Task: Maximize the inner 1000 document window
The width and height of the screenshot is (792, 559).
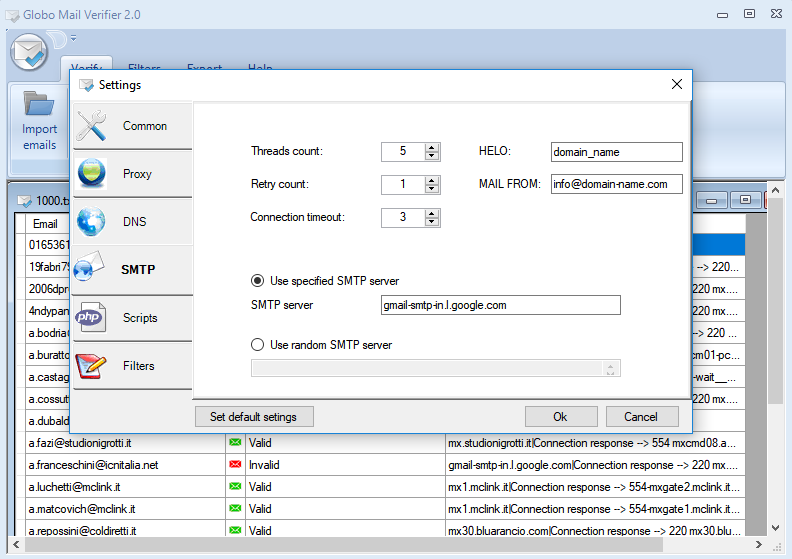Action: [745, 200]
